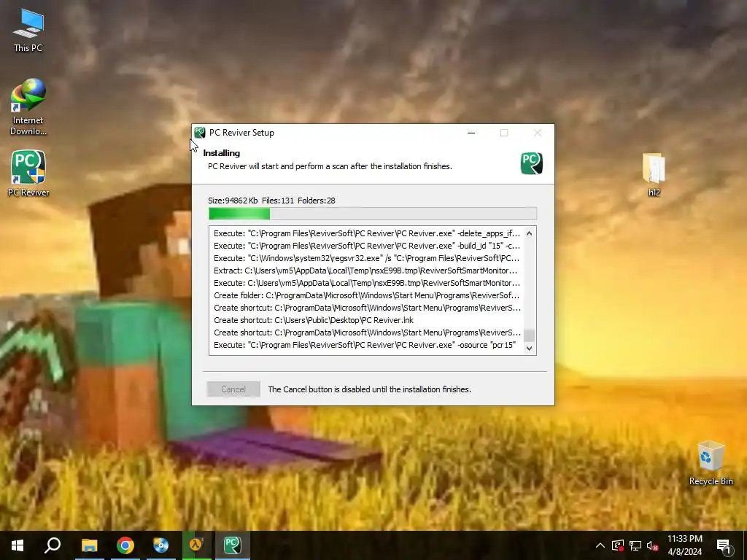The width and height of the screenshot is (747, 560).
Task: Click the muted volume tray icon
Action: coord(653,545)
